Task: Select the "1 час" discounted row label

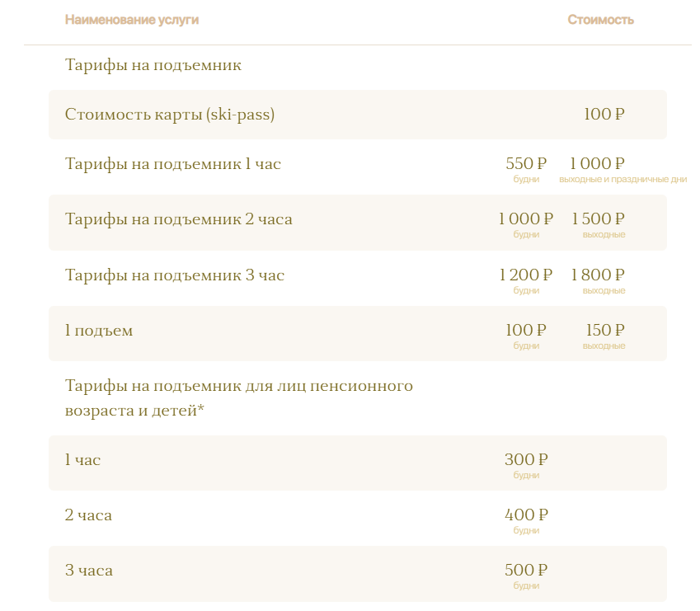Action: [x=83, y=460]
